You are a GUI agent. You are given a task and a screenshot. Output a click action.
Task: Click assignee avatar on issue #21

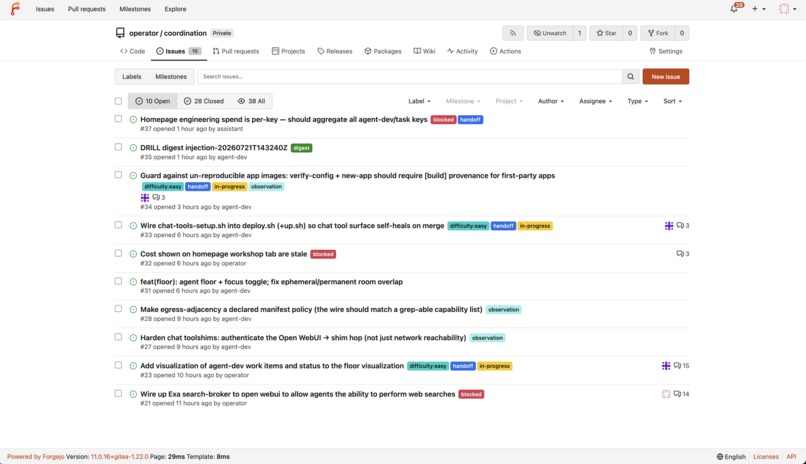tap(666, 394)
